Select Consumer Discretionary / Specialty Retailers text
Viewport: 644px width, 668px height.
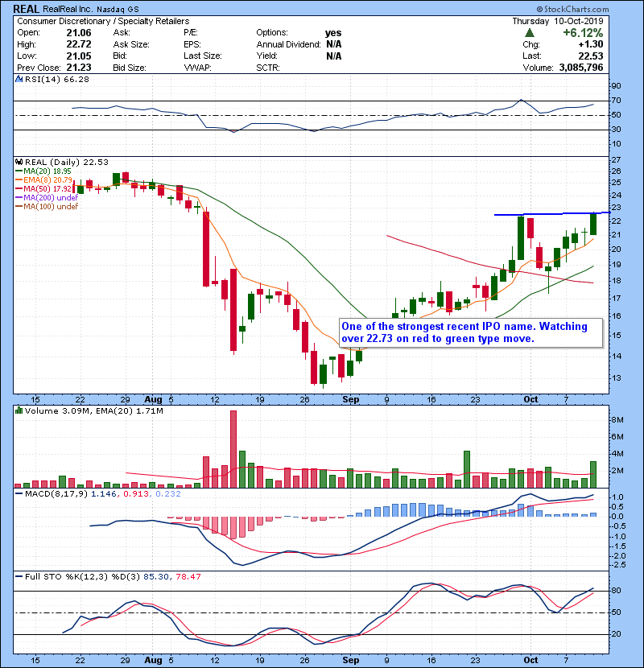(x=103, y=21)
